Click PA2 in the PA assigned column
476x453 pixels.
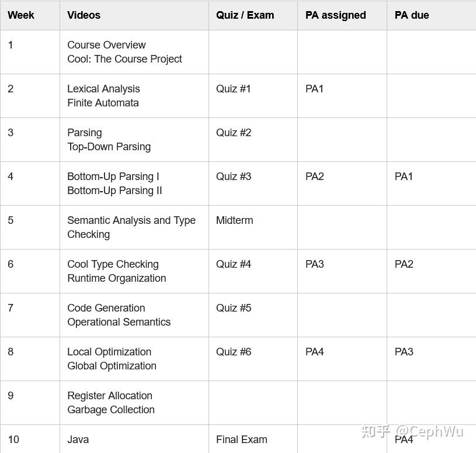(x=314, y=177)
